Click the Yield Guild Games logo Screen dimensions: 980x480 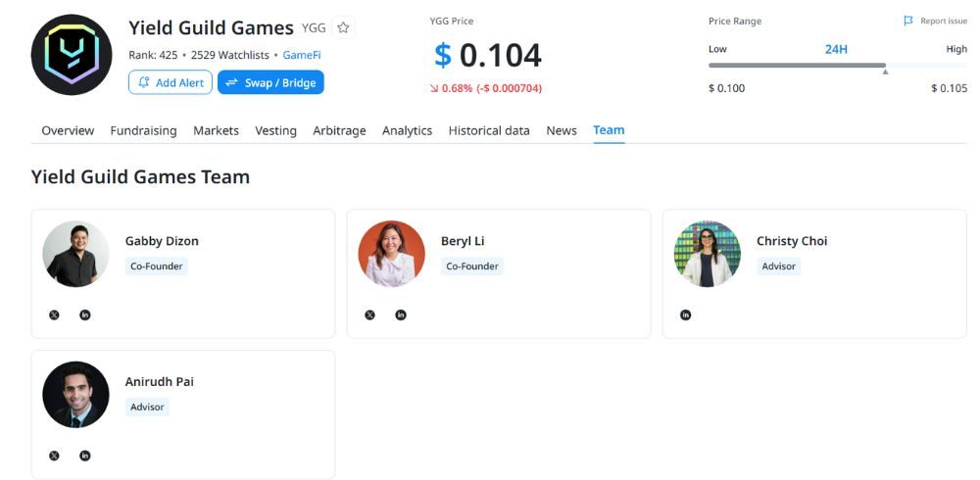click(x=72, y=55)
